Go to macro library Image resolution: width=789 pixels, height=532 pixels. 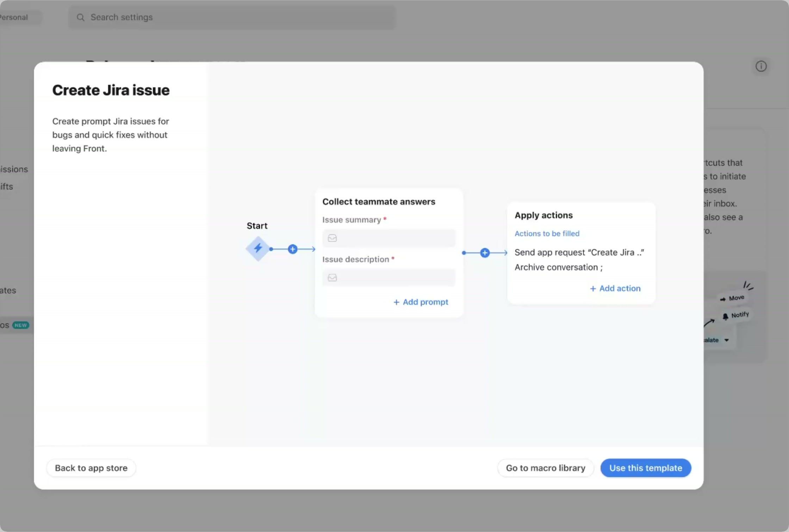[x=546, y=468]
